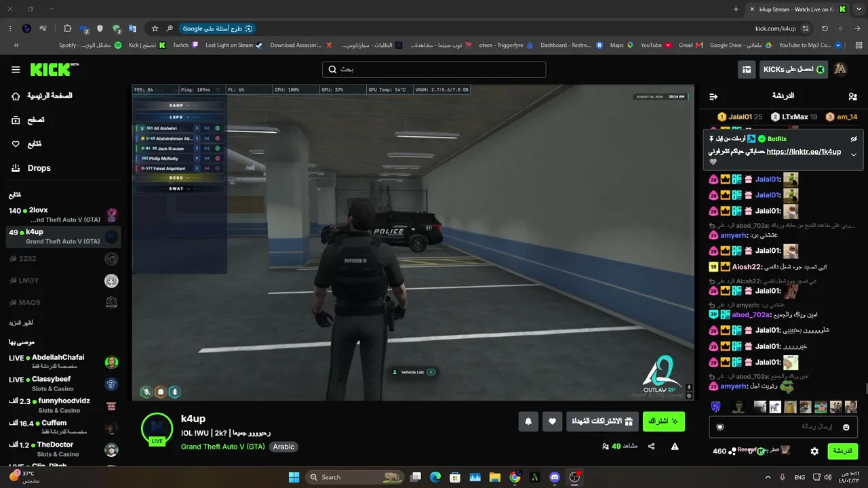Screen dimensions: 868x488
Task: Open the Classybeef recommended channel
Action: pyautogui.click(x=64, y=384)
